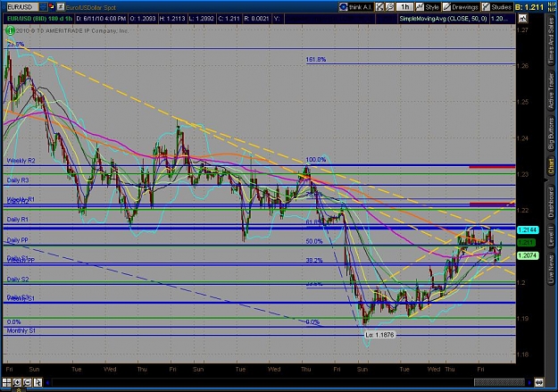The image size is (558, 392).
Task: Select the pointer cursor tool icon
Action: 37,382
